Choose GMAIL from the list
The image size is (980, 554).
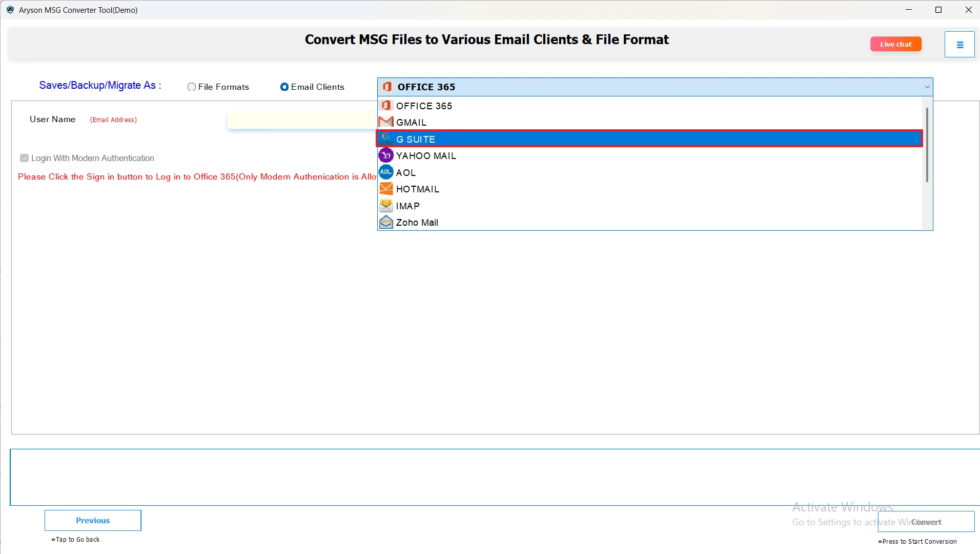click(649, 122)
